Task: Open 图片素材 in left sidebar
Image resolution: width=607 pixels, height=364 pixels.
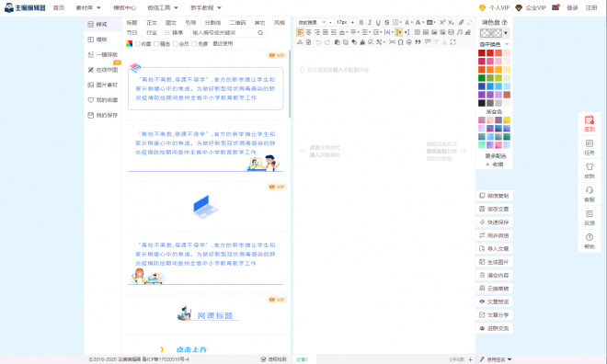Action: (x=103, y=85)
